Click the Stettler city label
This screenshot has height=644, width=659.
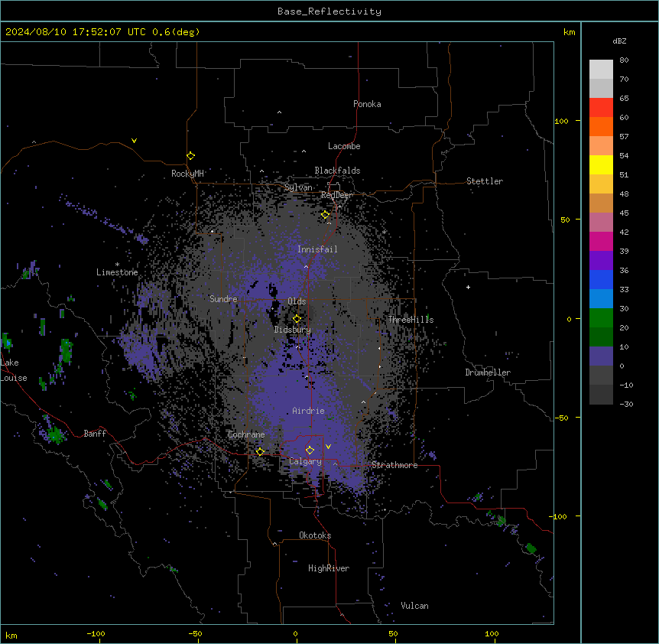point(484,181)
